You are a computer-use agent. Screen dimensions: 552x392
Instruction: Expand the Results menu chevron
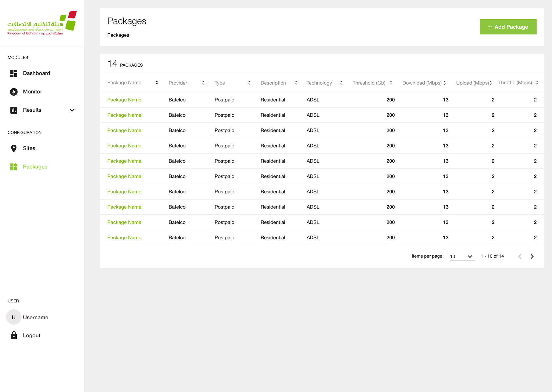[72, 110]
